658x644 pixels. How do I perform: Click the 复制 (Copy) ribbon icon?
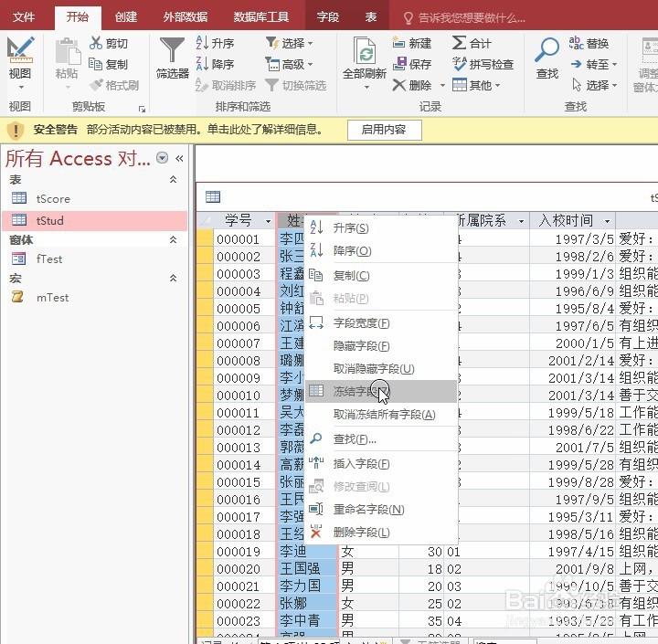(x=95, y=64)
